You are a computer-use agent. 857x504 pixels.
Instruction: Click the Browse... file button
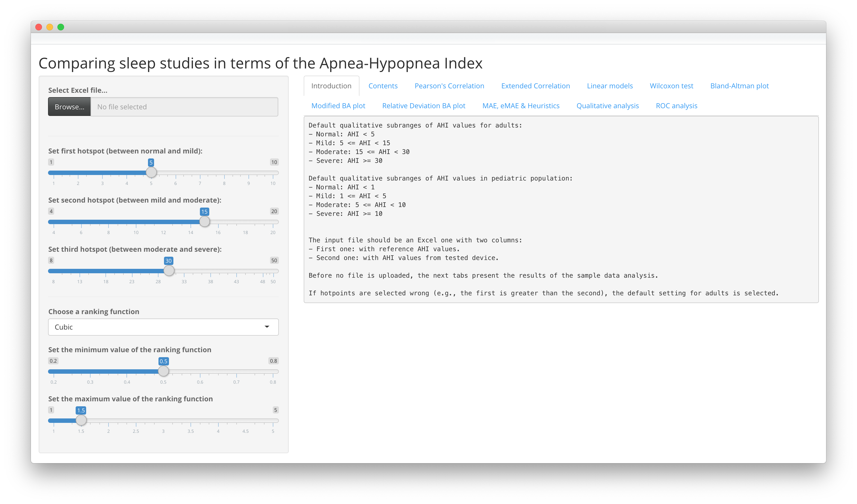click(69, 107)
